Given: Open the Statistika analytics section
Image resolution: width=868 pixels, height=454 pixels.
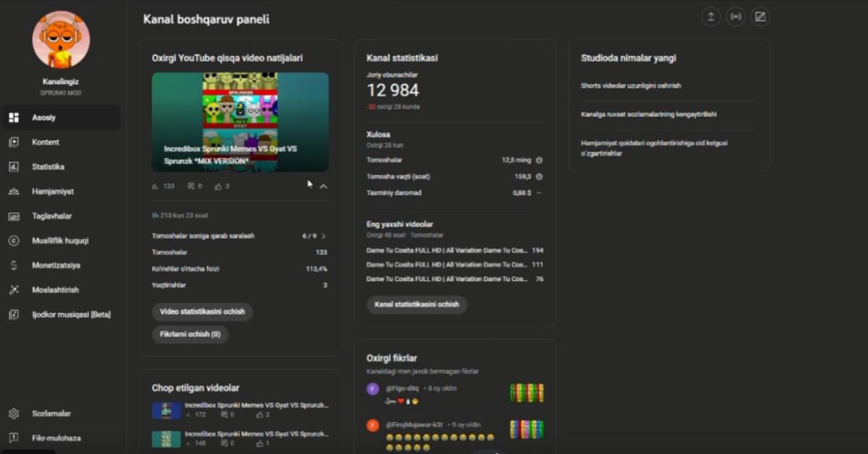Looking at the screenshot, I should [60, 167].
